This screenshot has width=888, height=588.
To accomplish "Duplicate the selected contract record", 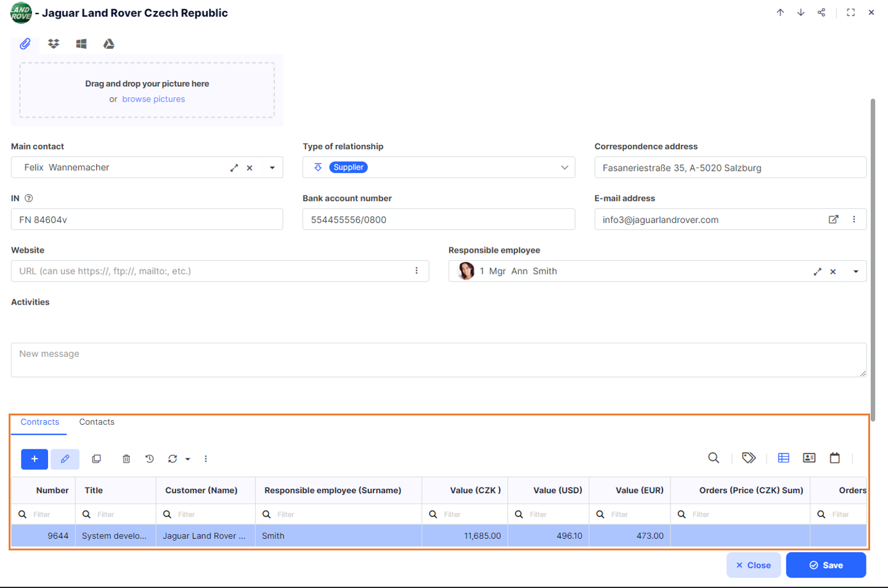I will point(97,459).
